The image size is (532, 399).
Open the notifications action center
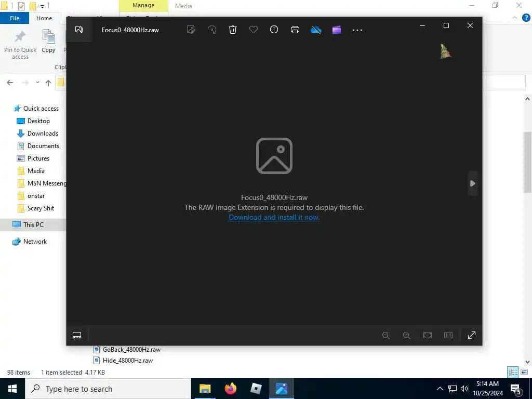516,389
